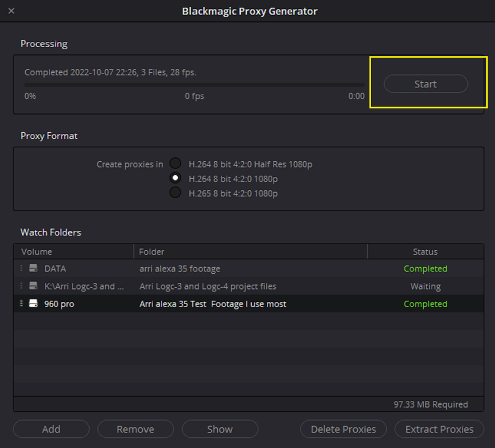This screenshot has height=448, width=495.
Task: Start proxy processing
Action: click(x=425, y=84)
